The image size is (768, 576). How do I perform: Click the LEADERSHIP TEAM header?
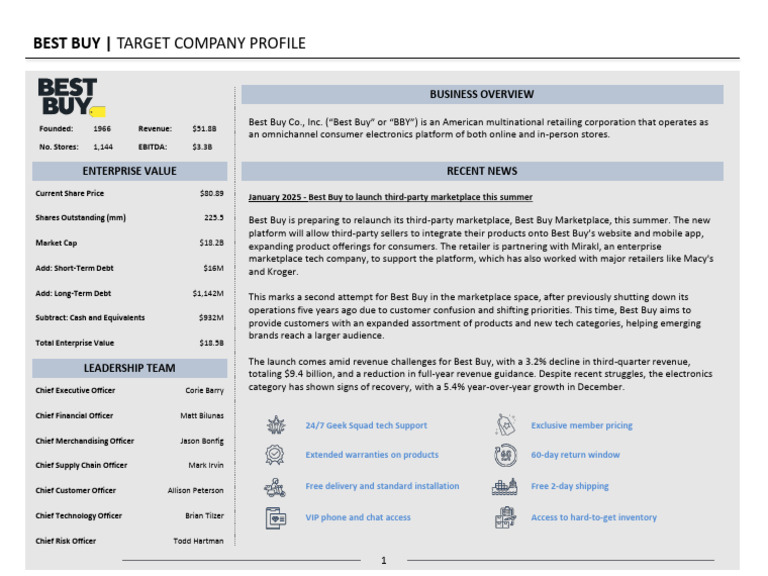(x=129, y=368)
